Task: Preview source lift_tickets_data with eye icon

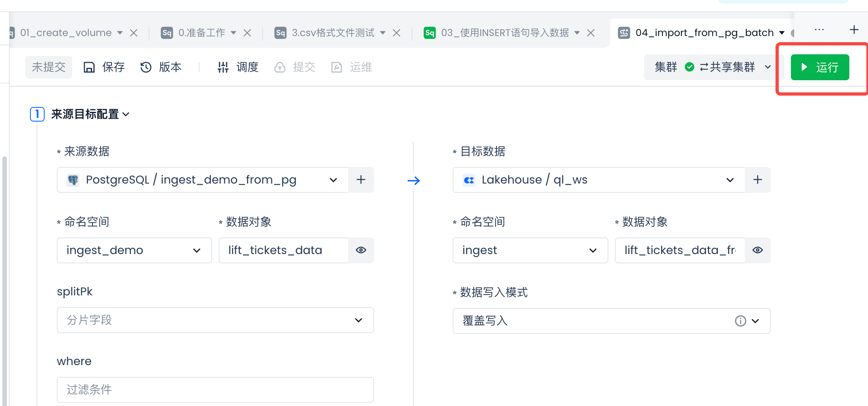Action: coord(361,250)
